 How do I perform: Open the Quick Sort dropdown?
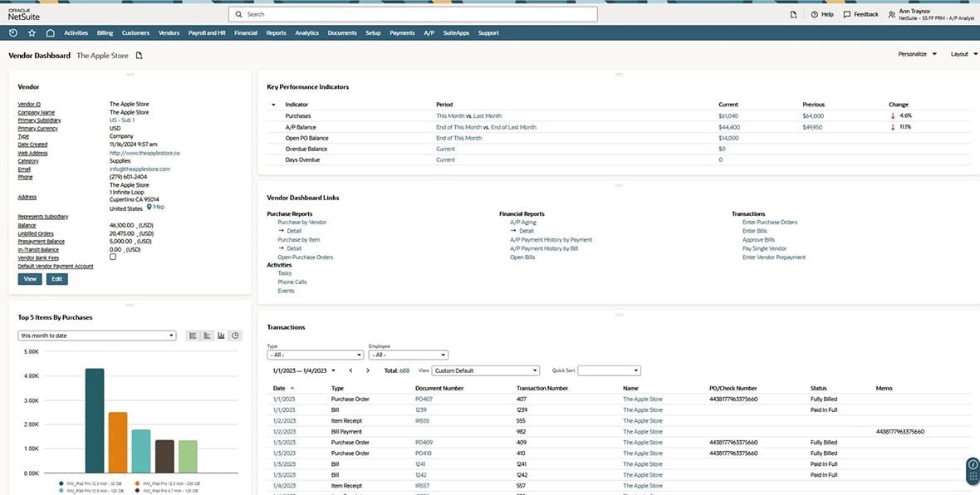pos(610,370)
